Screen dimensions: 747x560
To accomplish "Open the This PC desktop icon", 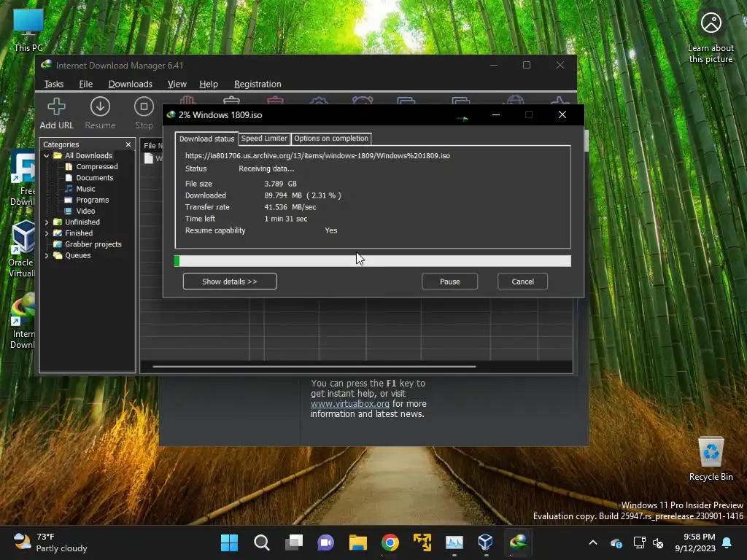I will 28,29.
